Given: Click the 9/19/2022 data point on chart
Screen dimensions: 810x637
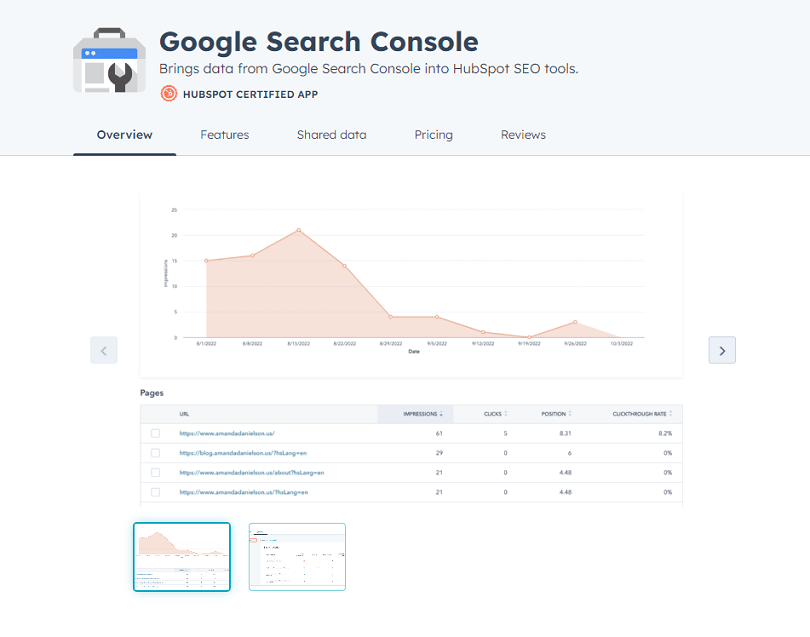Looking at the screenshot, I should (x=529, y=337).
